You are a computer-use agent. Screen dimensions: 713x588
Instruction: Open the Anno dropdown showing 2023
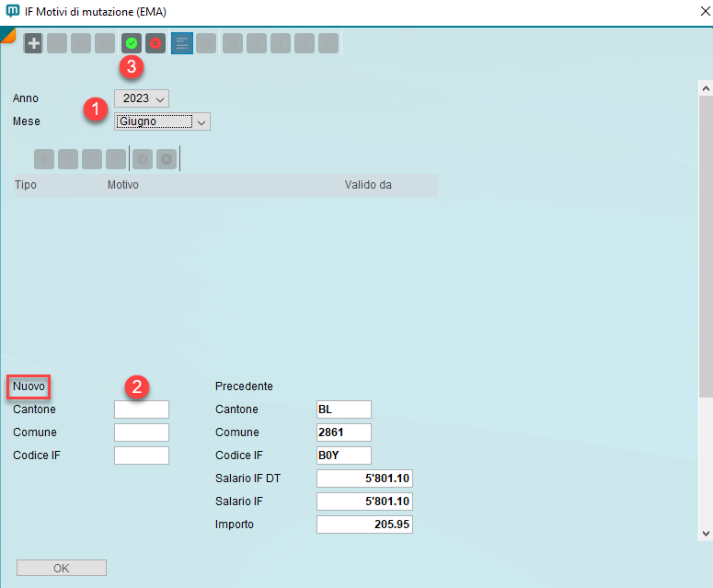pos(142,98)
